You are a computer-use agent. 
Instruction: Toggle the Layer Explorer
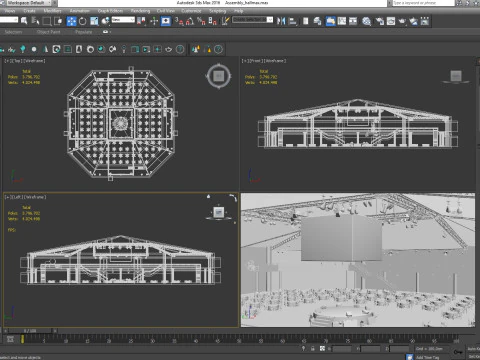coord(317,21)
